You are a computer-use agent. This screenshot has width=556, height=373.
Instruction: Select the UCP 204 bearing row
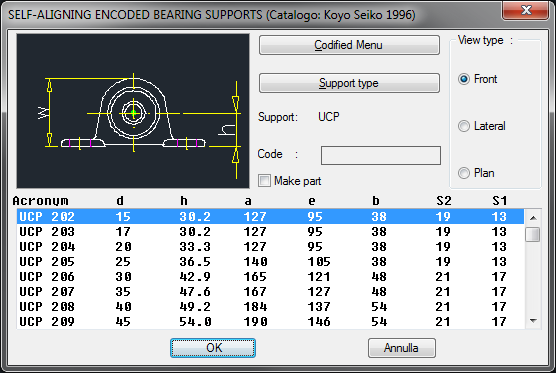[x=270, y=246]
